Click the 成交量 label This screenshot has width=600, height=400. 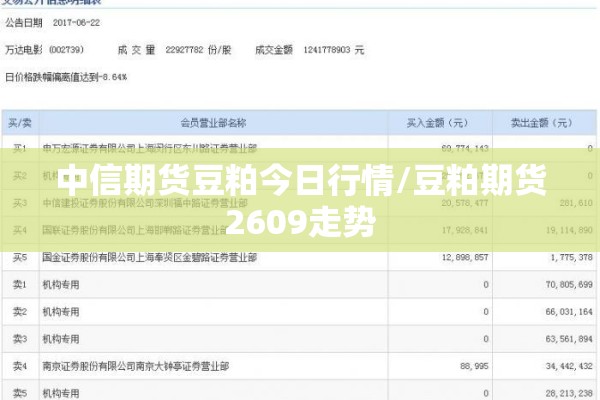point(136,50)
